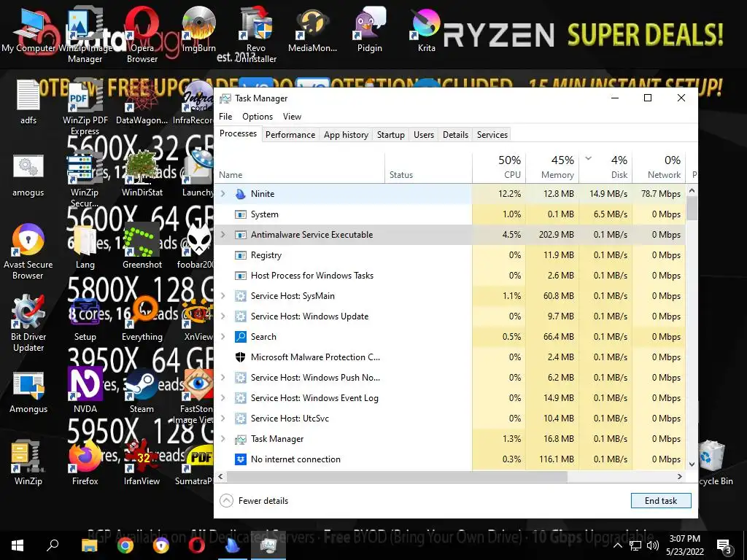Launch NVDA from the desktop
Viewport: 747px width, 560px height.
coord(85,391)
